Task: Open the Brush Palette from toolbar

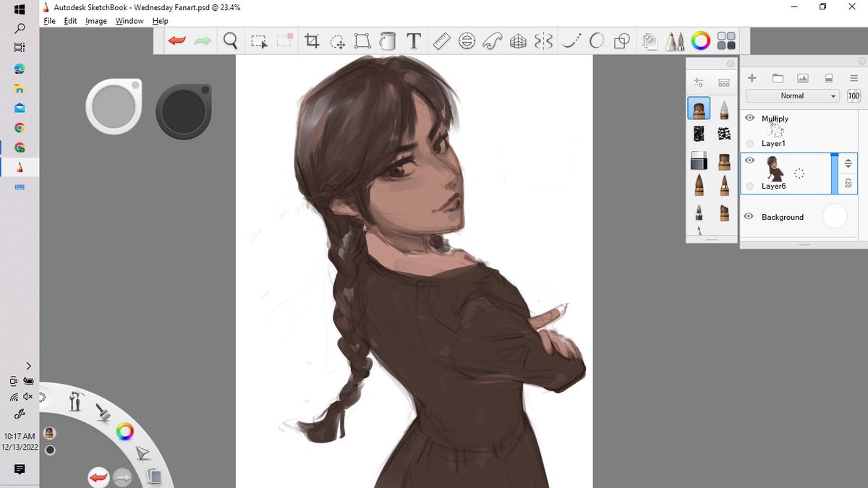Action: click(675, 41)
